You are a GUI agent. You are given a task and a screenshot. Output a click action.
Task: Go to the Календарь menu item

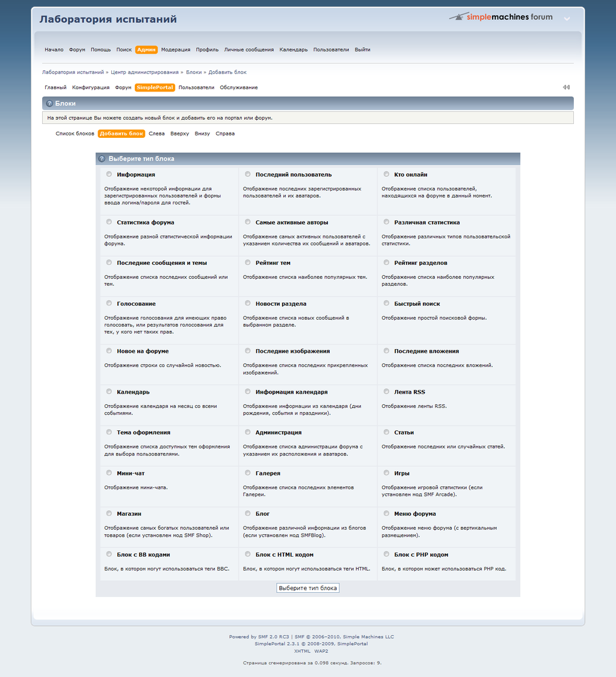(x=294, y=50)
